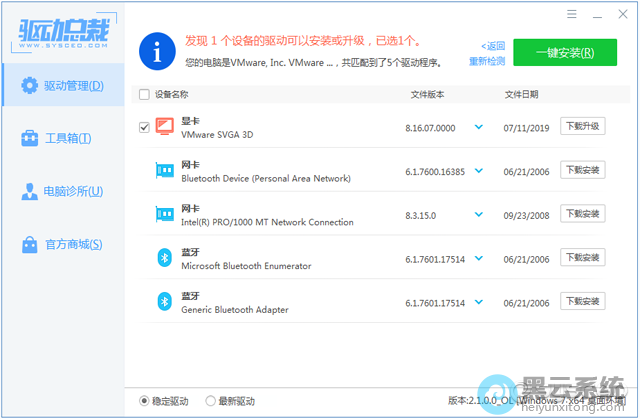Click the 重新检测 link

point(487,61)
